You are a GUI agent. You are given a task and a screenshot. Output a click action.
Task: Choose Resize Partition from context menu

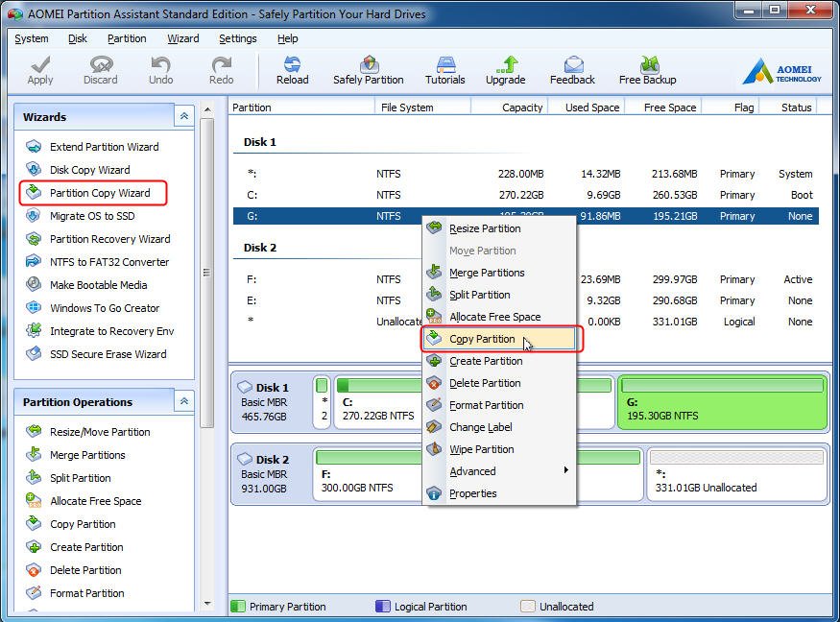click(x=499, y=228)
